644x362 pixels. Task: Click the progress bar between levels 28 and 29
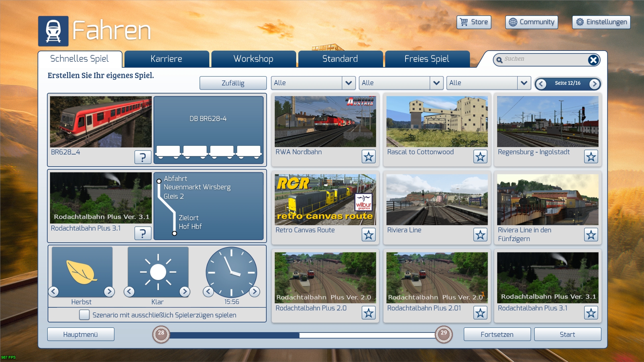pyautogui.click(x=302, y=335)
